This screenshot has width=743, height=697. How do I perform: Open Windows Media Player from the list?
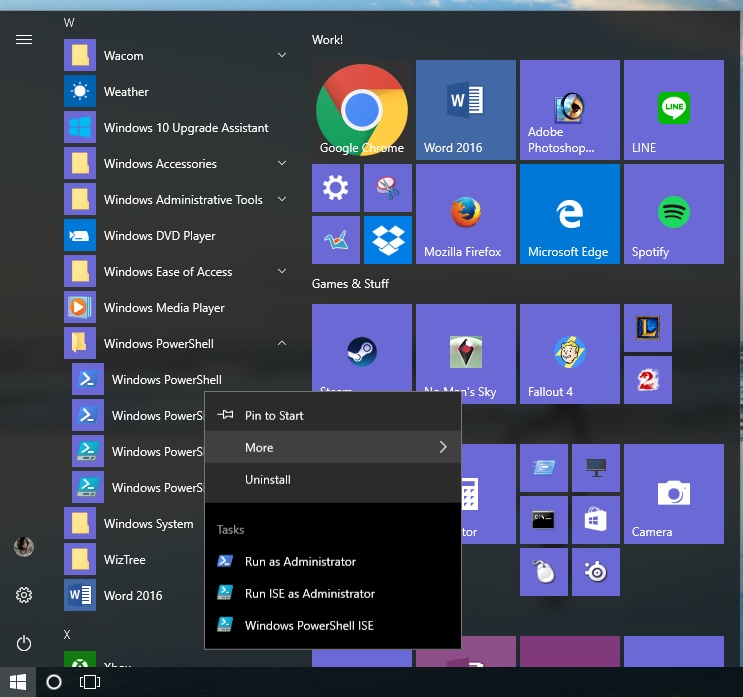177,308
